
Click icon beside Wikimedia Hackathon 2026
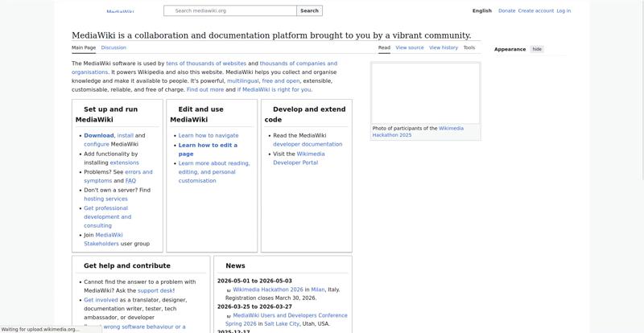[229, 290]
